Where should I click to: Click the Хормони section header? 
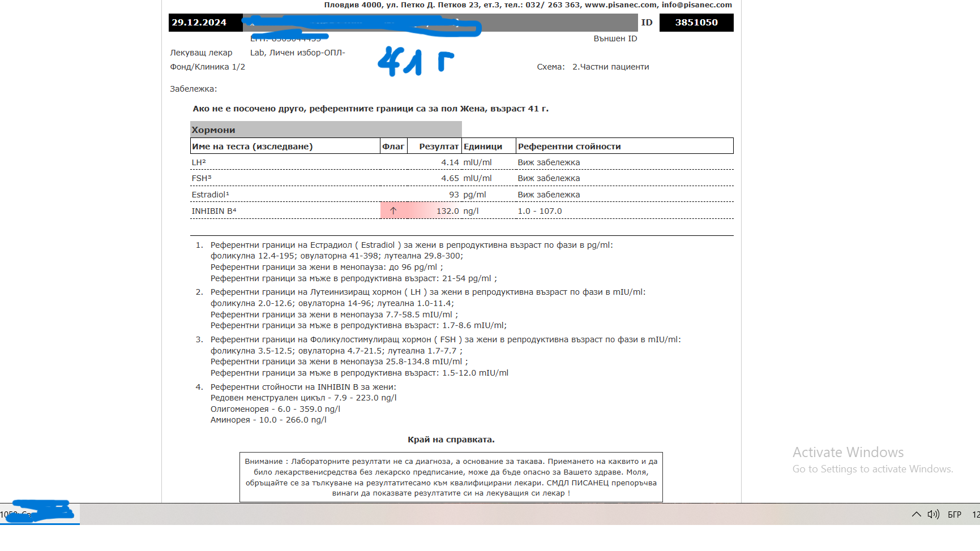tap(213, 130)
